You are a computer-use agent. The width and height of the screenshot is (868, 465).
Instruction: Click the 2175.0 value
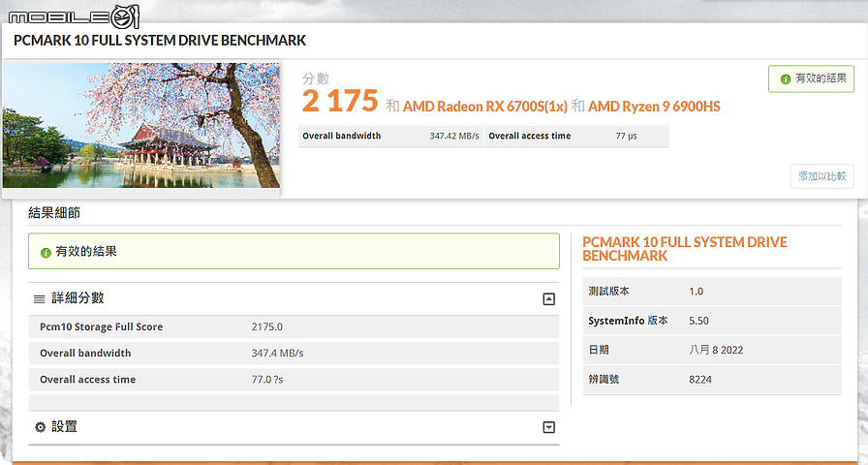pyautogui.click(x=266, y=326)
